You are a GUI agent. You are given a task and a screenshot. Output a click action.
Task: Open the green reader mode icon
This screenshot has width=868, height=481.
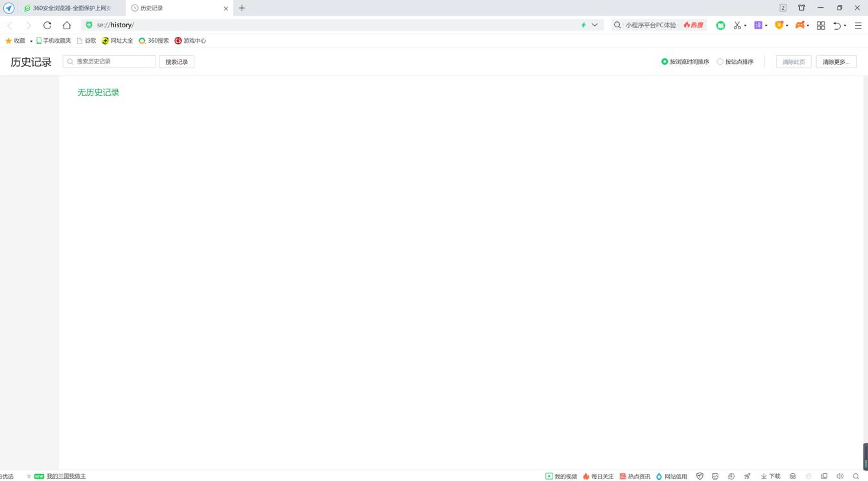(x=720, y=25)
